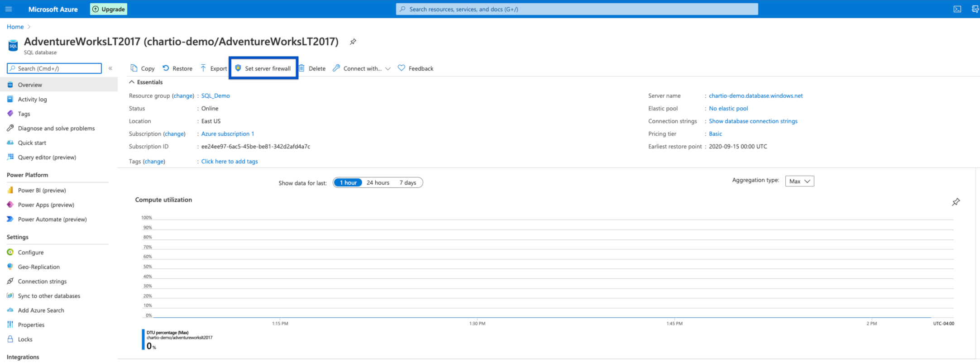Click the Properties sidebar icon

point(10,325)
